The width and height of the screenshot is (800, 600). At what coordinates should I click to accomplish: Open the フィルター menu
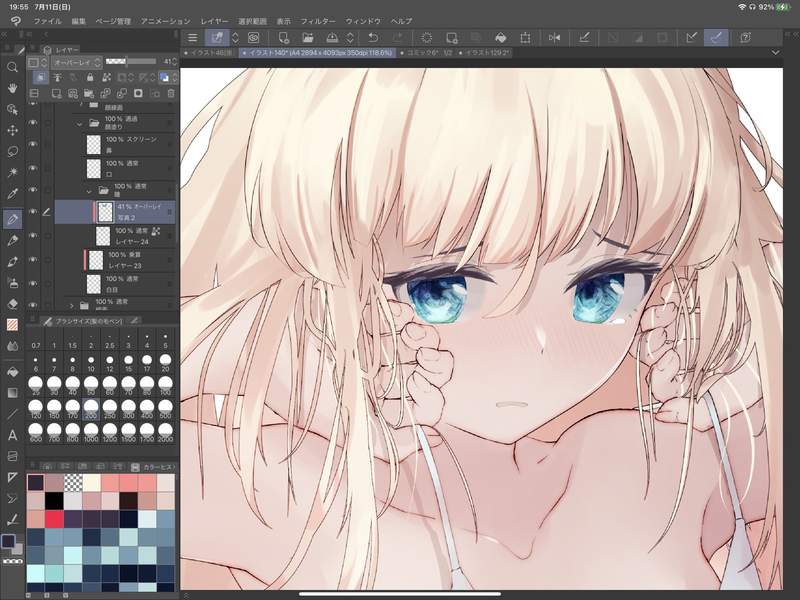(x=318, y=21)
